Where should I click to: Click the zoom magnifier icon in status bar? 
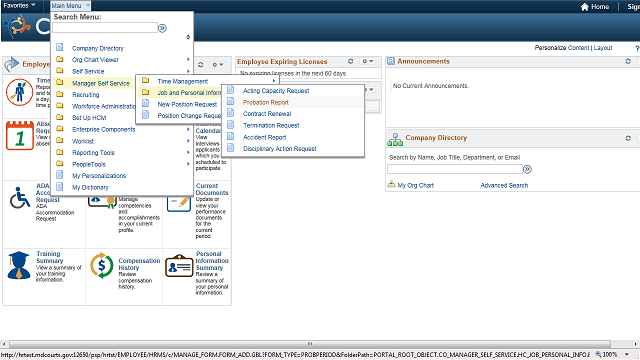pos(598,354)
